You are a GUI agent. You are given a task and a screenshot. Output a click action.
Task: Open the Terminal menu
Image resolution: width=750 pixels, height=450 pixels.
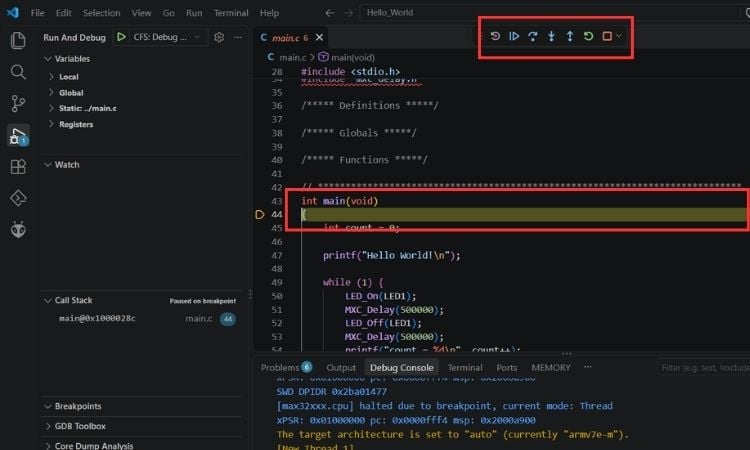(x=231, y=13)
